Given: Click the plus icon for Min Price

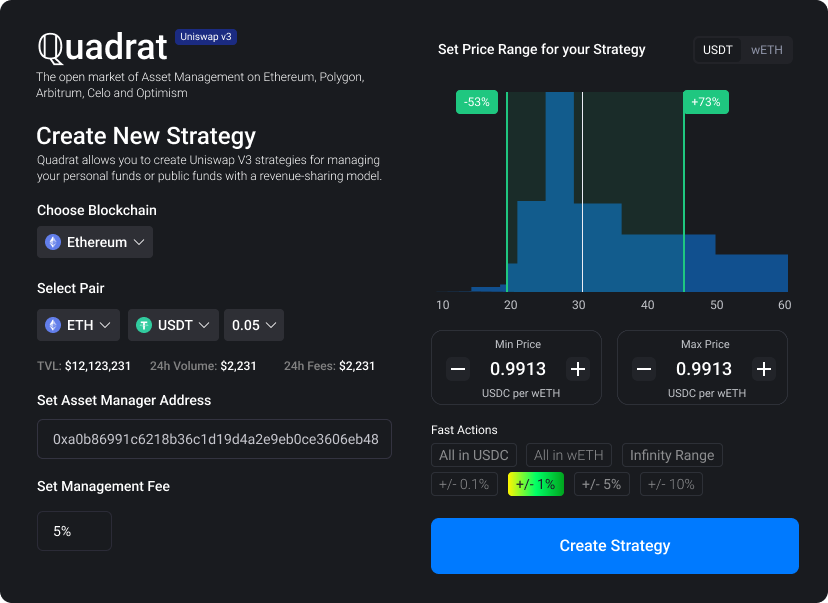Looking at the screenshot, I should tap(577, 369).
